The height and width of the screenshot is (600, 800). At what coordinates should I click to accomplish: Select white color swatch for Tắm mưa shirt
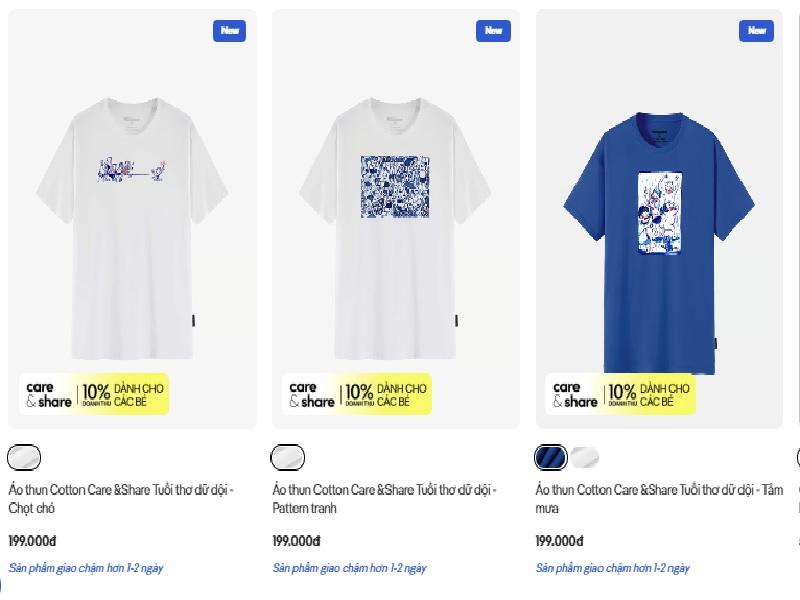point(585,457)
